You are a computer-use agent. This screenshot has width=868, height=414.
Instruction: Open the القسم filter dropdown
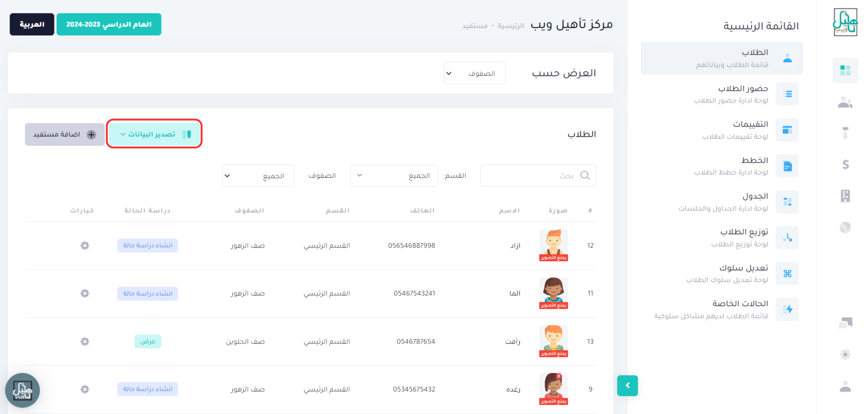pyautogui.click(x=394, y=175)
